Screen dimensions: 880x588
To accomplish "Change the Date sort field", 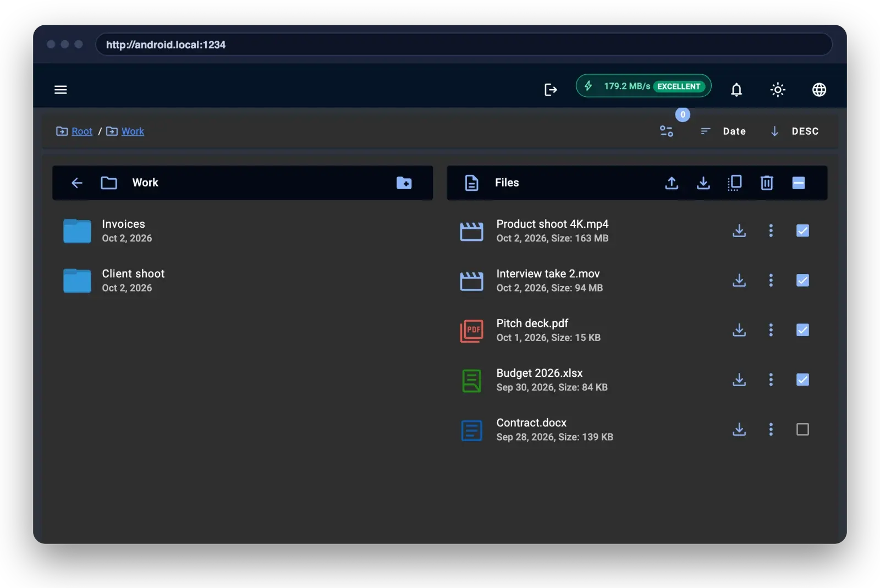I will pos(723,131).
